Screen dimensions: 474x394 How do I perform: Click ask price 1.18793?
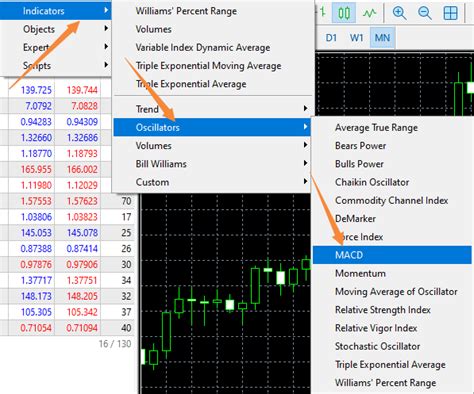coord(82,153)
